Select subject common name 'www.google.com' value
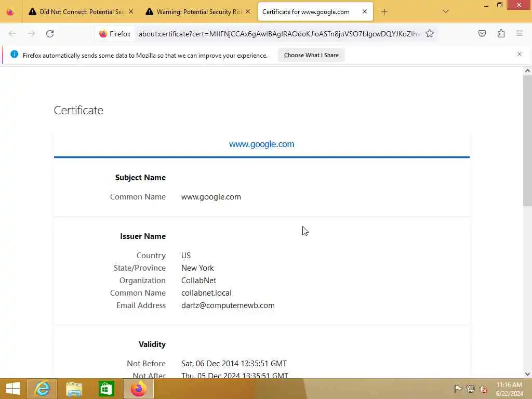The height and width of the screenshot is (399, 532). (x=211, y=197)
